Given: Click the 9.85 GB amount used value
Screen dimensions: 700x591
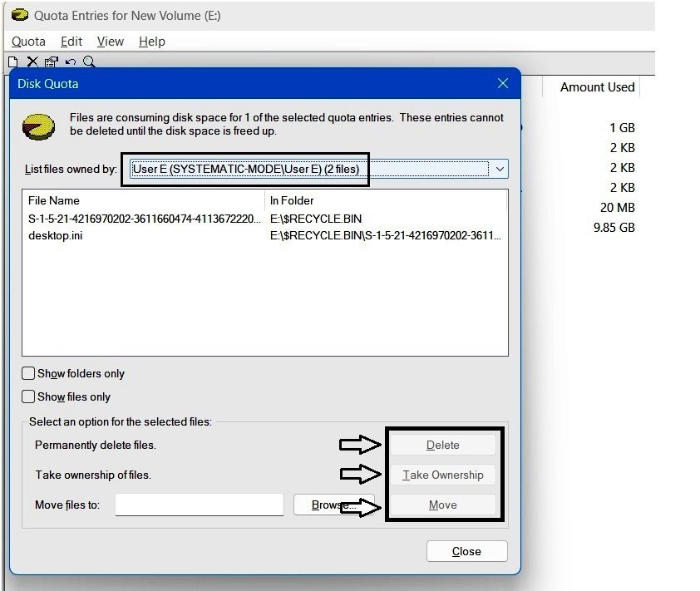Looking at the screenshot, I should [614, 228].
